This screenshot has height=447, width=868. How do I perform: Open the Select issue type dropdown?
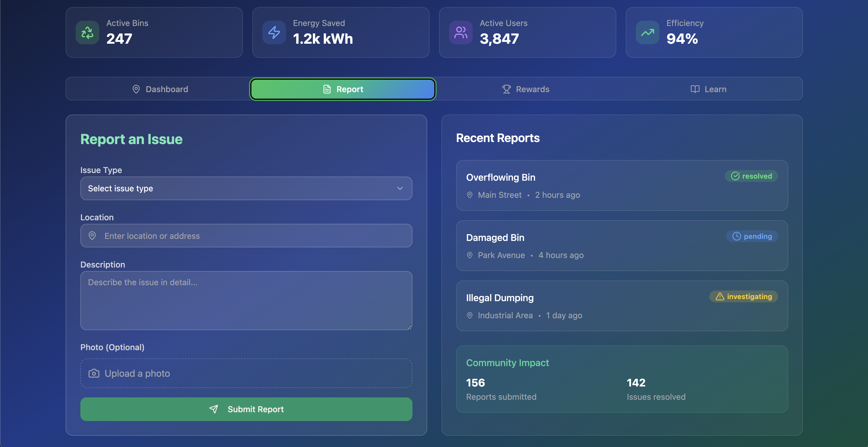pos(236,188)
